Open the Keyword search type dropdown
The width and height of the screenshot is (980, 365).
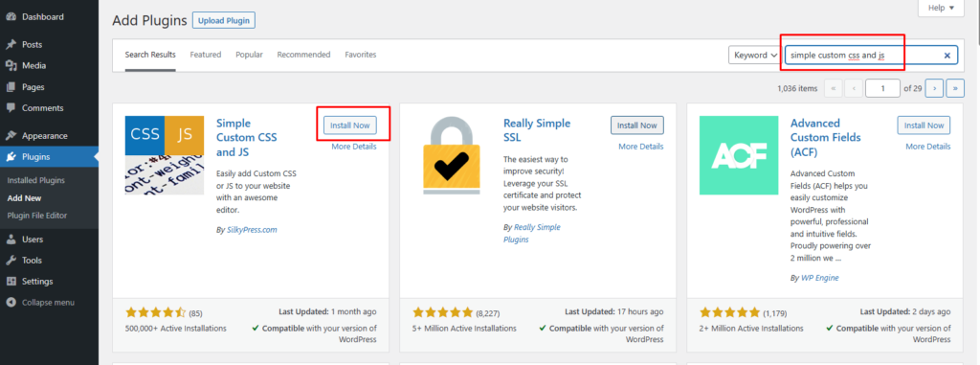[x=754, y=56]
